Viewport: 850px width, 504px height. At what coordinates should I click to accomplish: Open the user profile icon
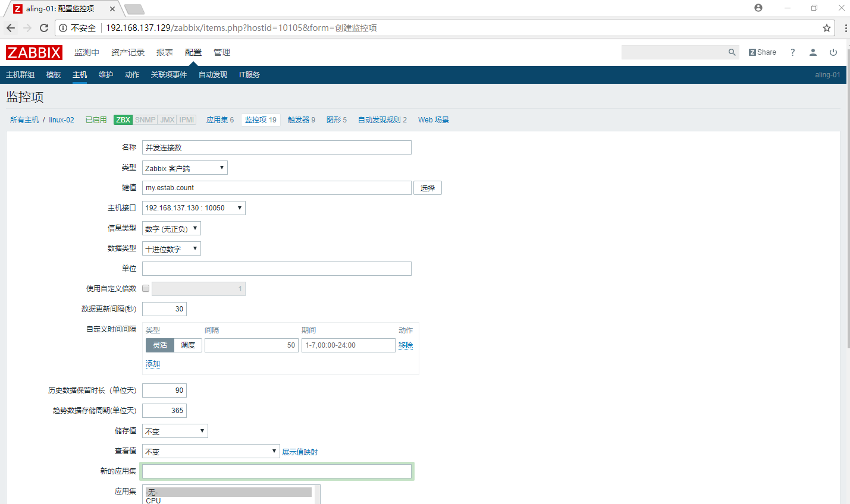pos(813,52)
